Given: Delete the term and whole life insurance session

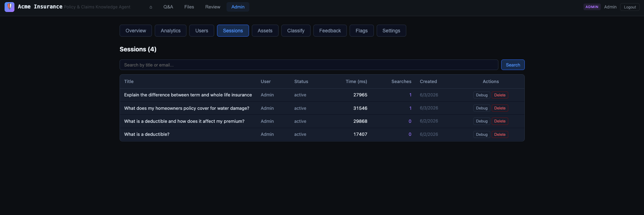Looking at the screenshot, I should (x=500, y=95).
